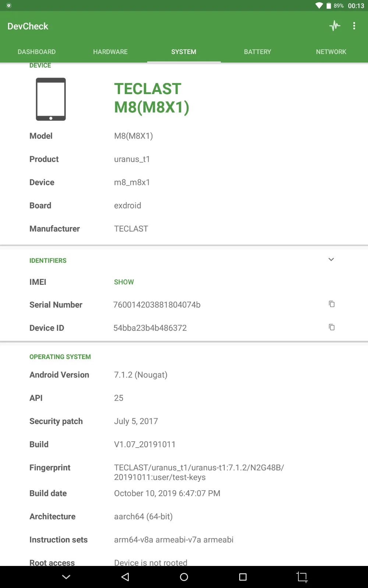This screenshot has height=588, width=368.
Task: Copy the Device ID value
Action: [332, 327]
